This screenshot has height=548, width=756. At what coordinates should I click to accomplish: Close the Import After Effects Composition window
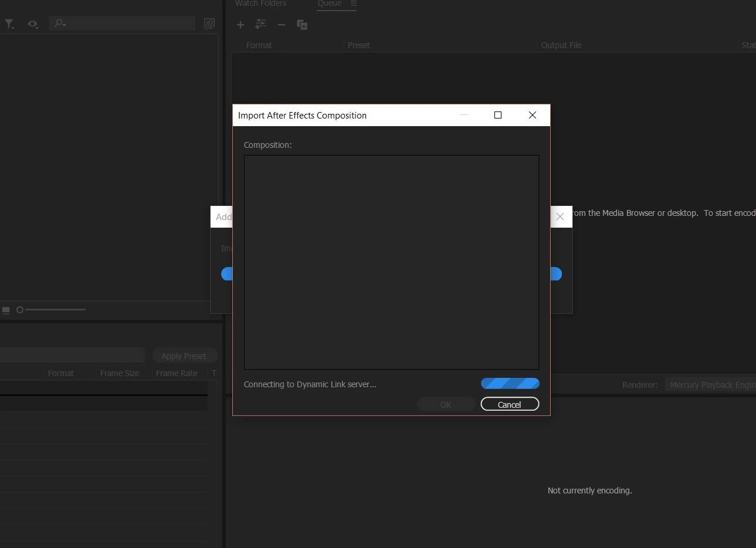click(533, 115)
